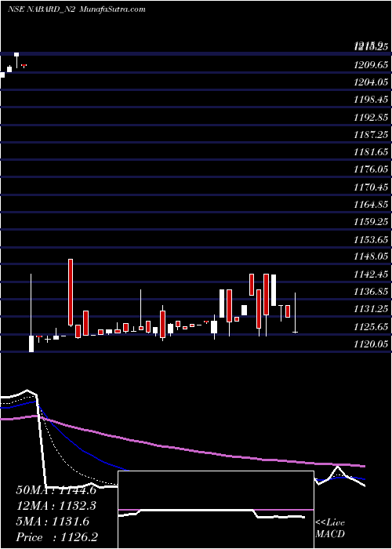Click inside the MACD inset panel
The height and width of the screenshot is (549, 392).
(216, 510)
